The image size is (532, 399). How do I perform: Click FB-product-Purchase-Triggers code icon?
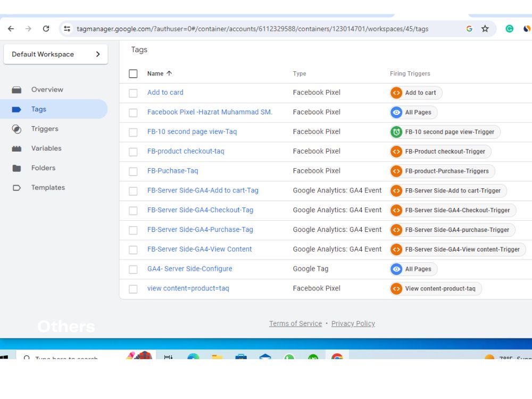[x=396, y=171]
